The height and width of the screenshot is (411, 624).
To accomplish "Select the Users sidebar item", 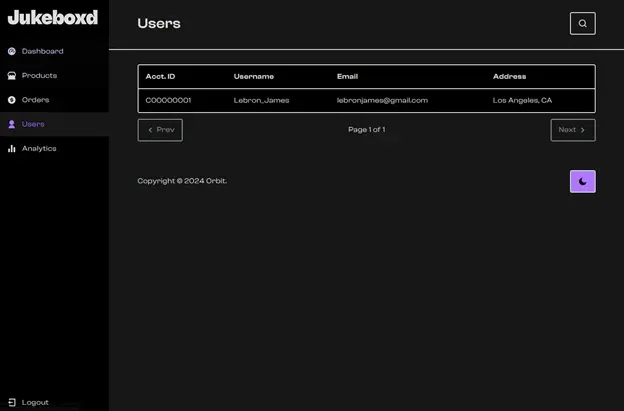I will click(x=54, y=124).
